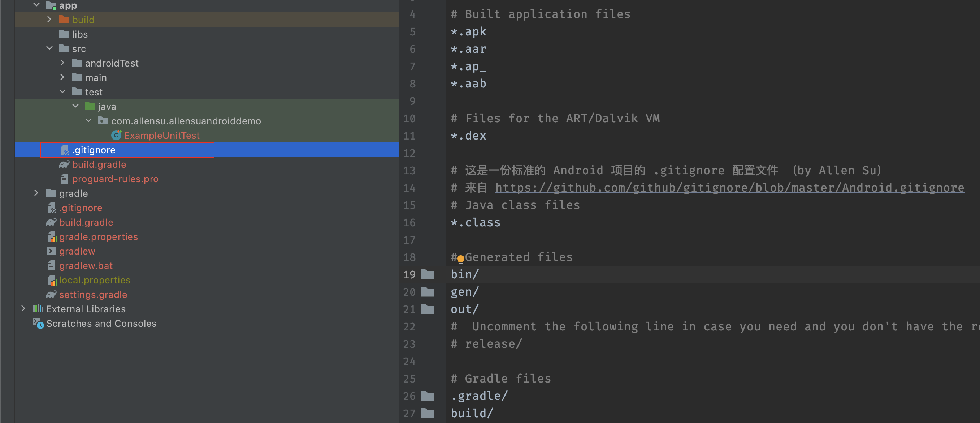The image size is (980, 423).
Task: Click the Scratches and Consoles icon
Action: 38,323
